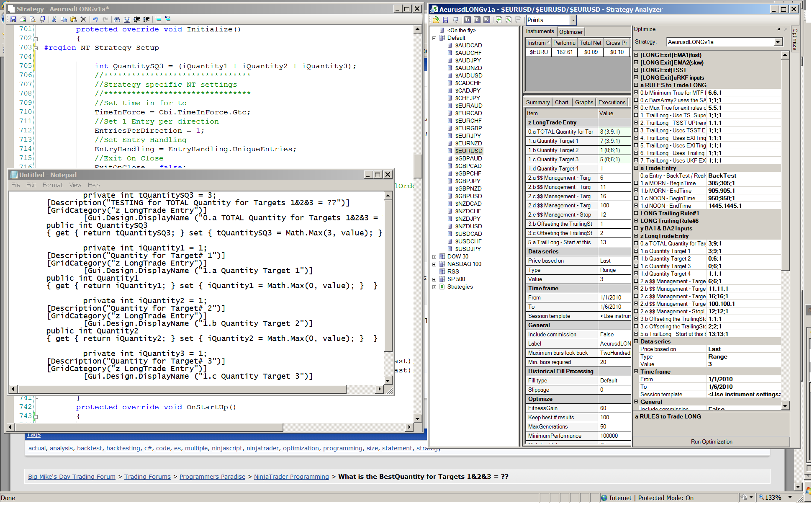This screenshot has width=812, height=506.
Task: Decrease indent of selected code lines
Action: [x=136, y=19]
